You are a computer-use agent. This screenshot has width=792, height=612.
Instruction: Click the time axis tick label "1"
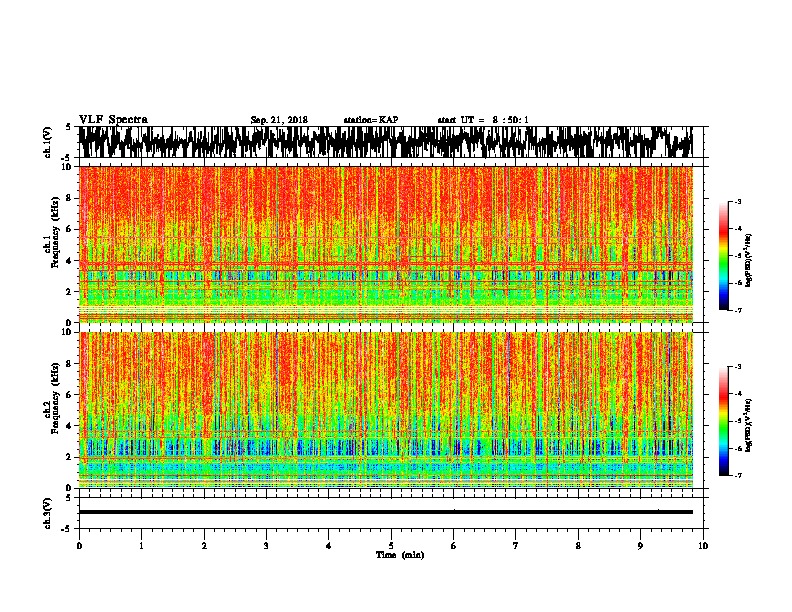[x=141, y=546]
